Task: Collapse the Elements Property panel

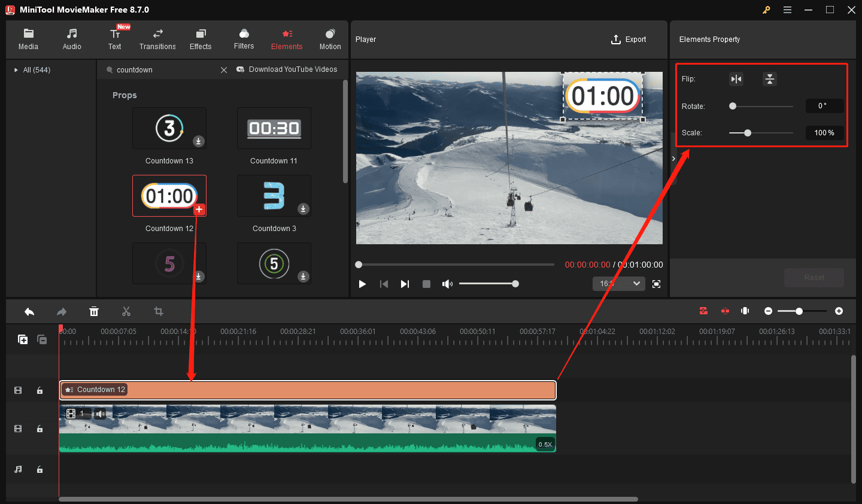Action: click(x=673, y=159)
